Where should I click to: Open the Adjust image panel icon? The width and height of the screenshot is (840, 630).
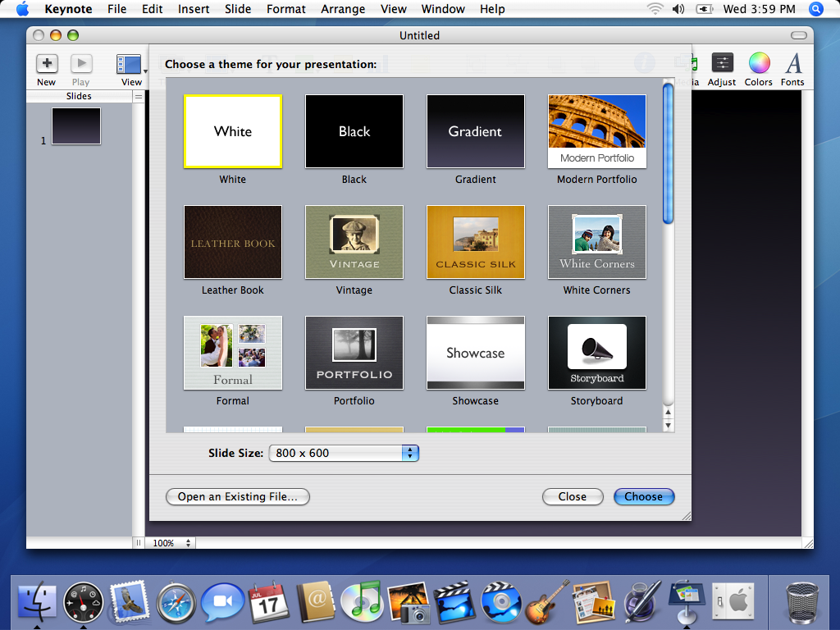tap(722, 63)
